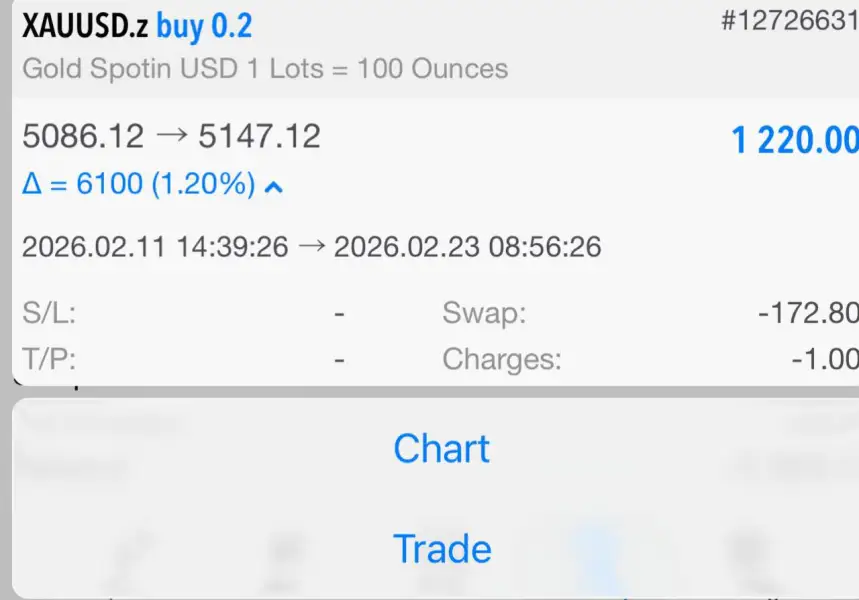This screenshot has height=600, width=859.
Task: Select the open time 2026.02.11 14:39:26
Action: [x=155, y=246]
